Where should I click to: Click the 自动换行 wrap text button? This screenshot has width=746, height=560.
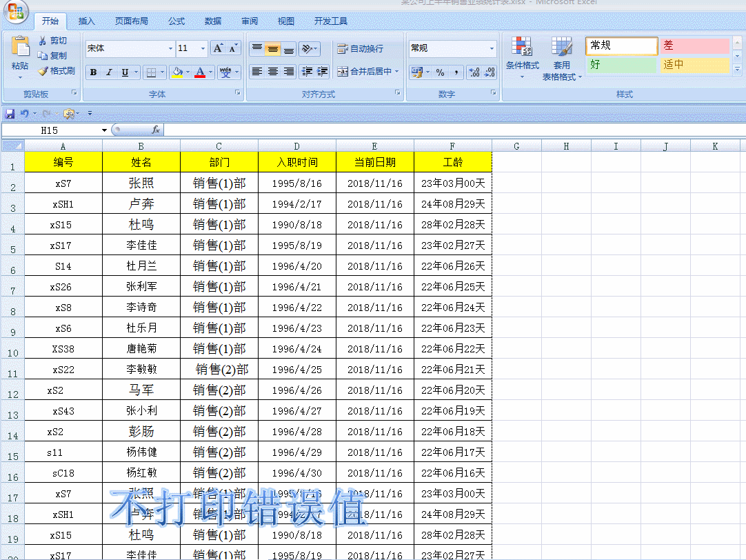click(x=360, y=48)
